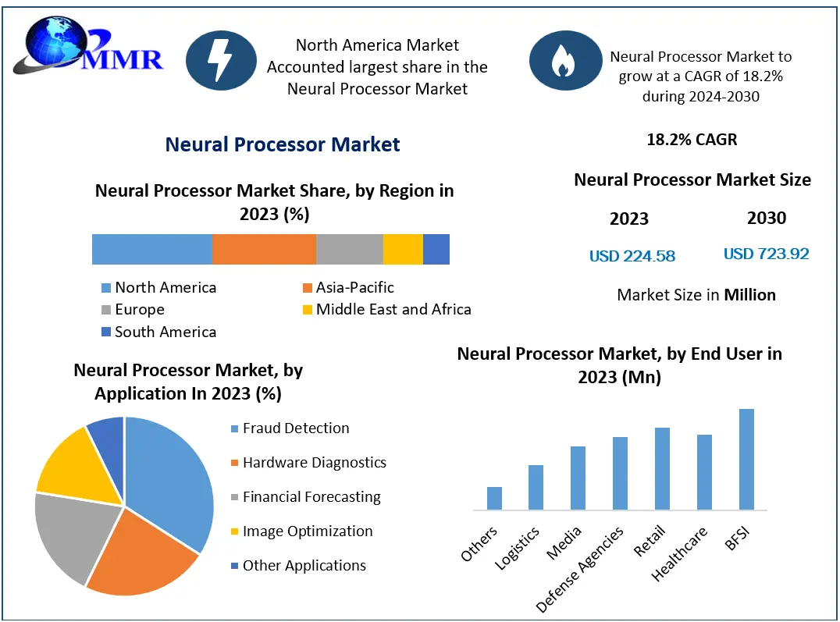
Task: Select the Fraud Detection legend marker
Action: 233,428
